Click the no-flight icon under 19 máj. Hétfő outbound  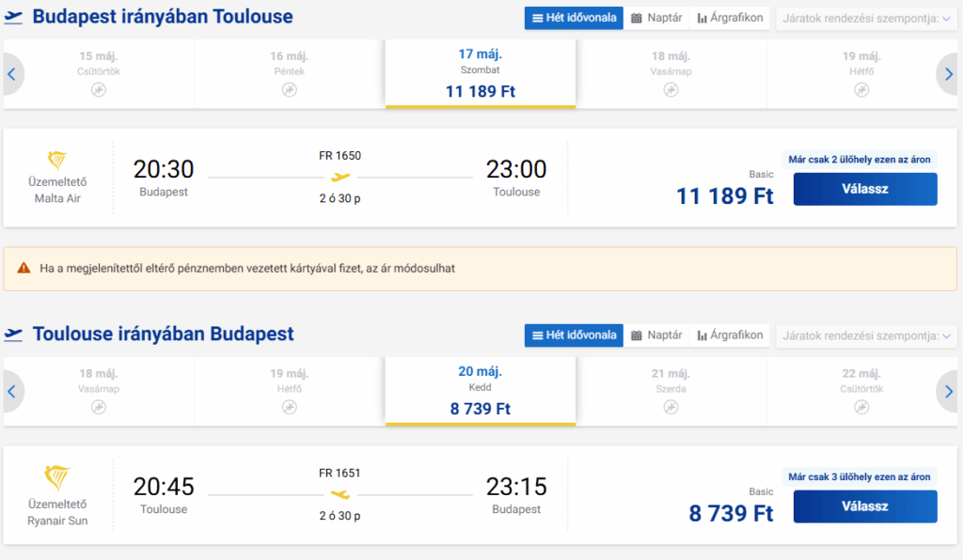(x=861, y=89)
